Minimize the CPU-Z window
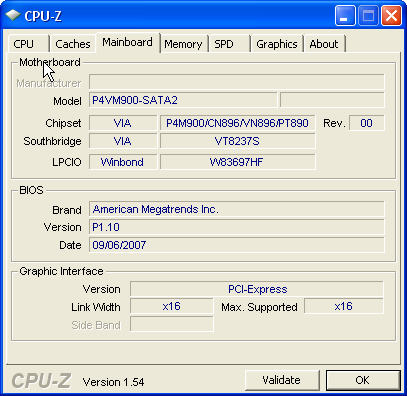The image size is (407, 396). tap(345, 15)
